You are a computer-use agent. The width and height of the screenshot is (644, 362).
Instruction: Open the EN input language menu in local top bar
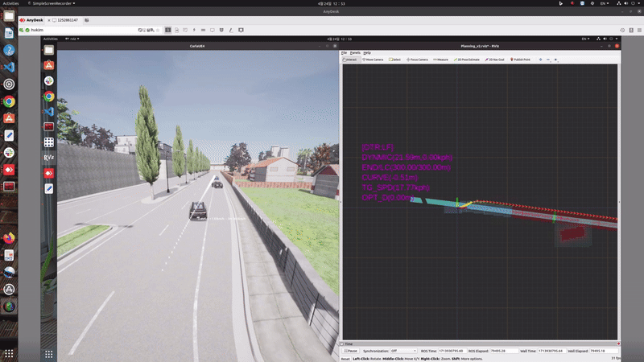[605, 3]
